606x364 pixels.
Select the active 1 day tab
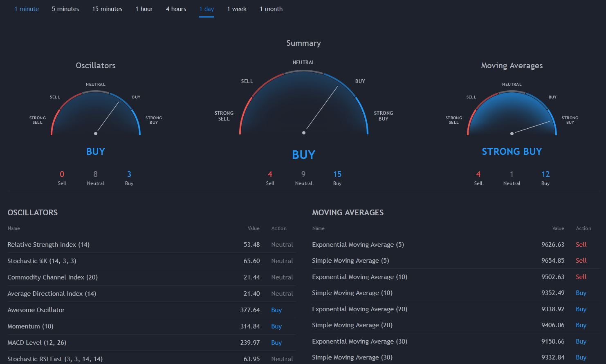(206, 9)
